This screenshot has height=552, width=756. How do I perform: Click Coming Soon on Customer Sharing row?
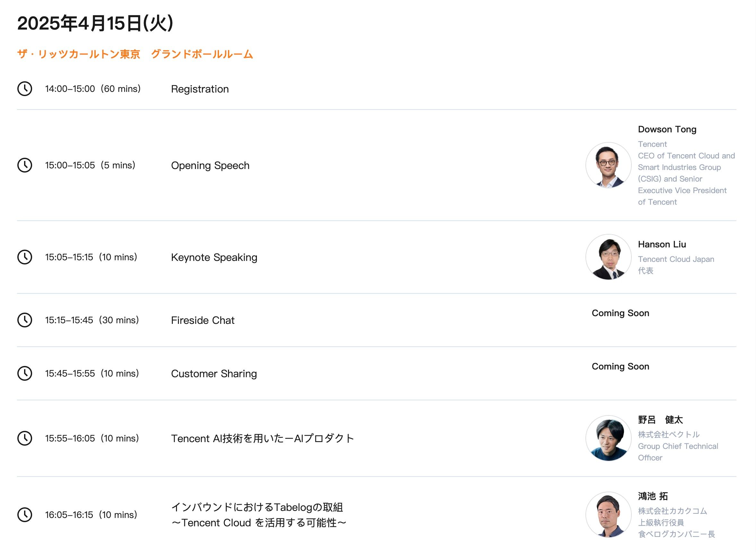[620, 367]
